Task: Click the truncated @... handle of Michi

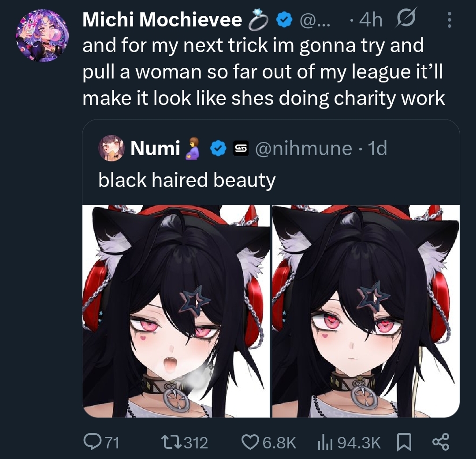Action: point(315,20)
